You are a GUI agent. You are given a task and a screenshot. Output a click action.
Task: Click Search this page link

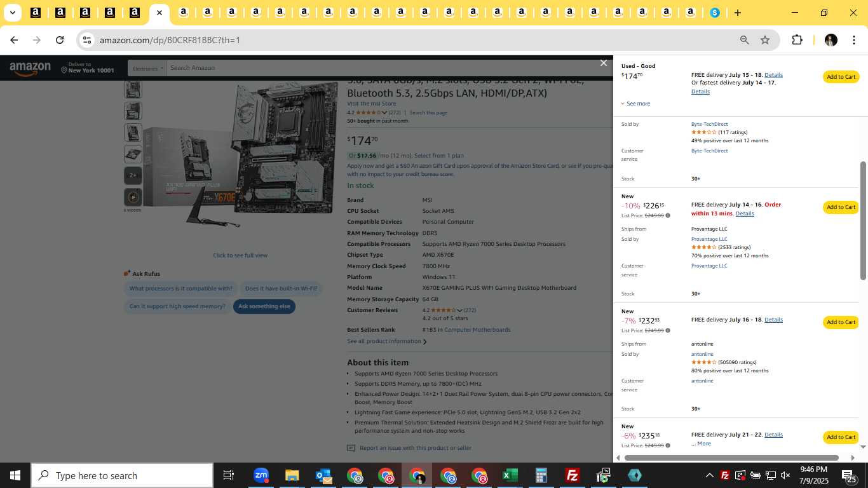[428, 112]
